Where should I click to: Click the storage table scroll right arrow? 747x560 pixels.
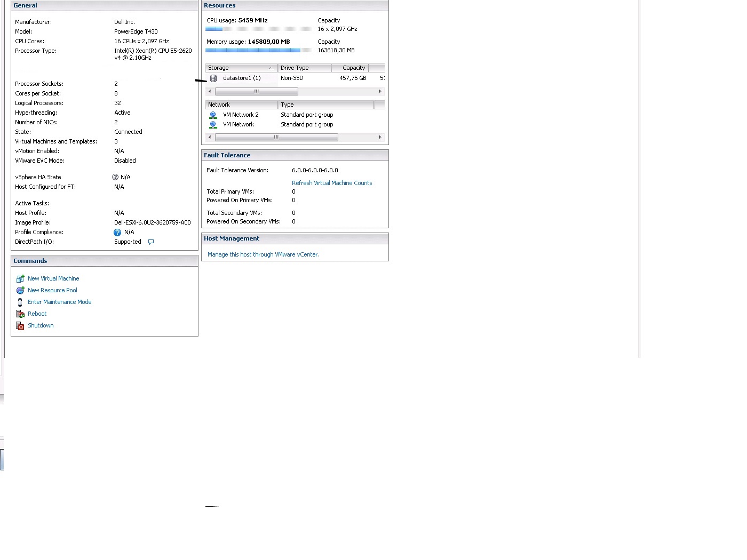(380, 92)
